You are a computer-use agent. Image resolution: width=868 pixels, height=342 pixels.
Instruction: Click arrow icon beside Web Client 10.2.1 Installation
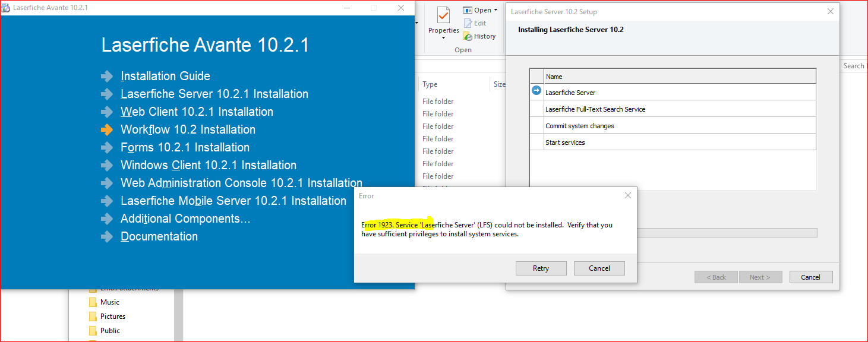(107, 112)
